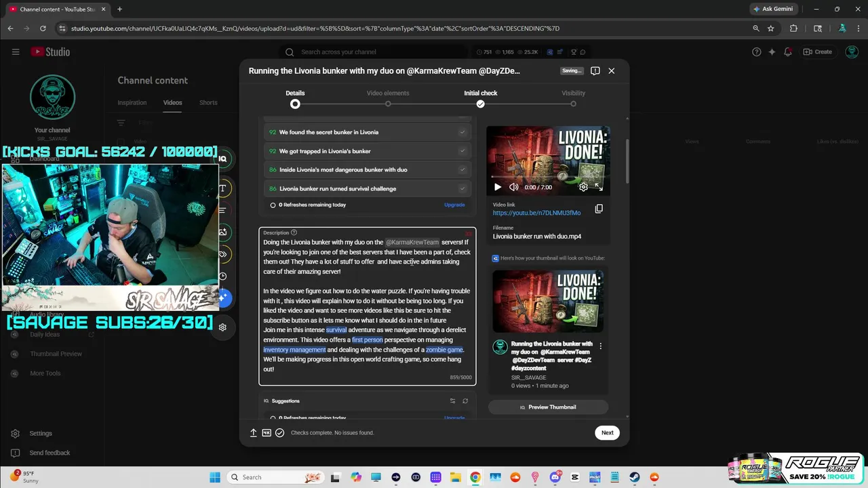Switch to the Inspiration tab
Screen dimensions: 868x488
[132, 102]
